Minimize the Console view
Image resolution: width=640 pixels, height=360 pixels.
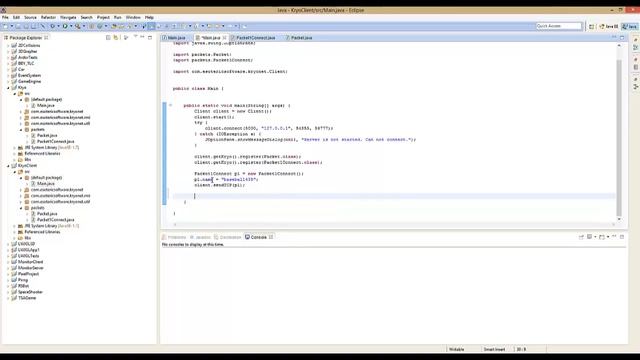[614, 237]
